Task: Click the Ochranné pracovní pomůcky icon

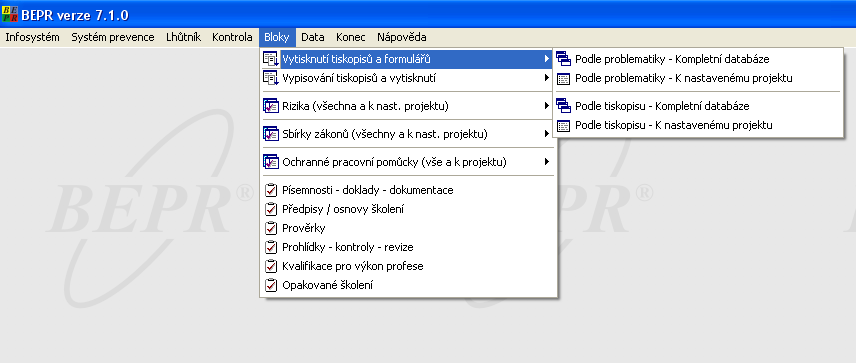Action: [271, 162]
